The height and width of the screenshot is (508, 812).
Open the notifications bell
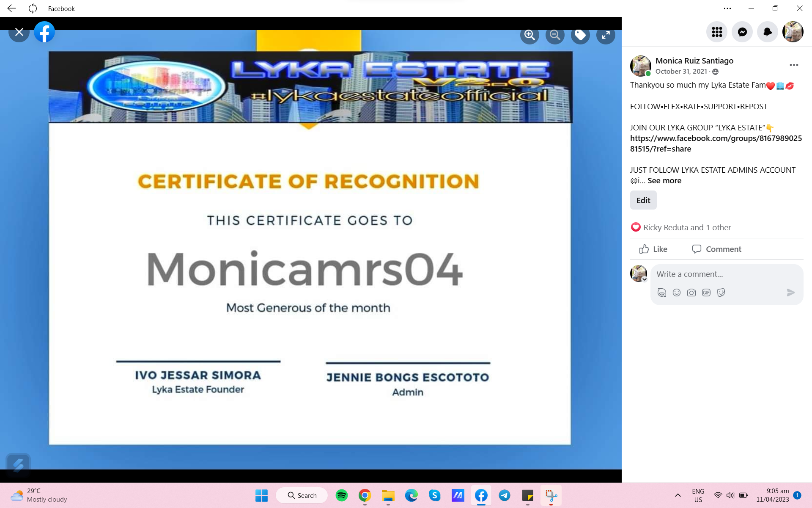(x=768, y=32)
